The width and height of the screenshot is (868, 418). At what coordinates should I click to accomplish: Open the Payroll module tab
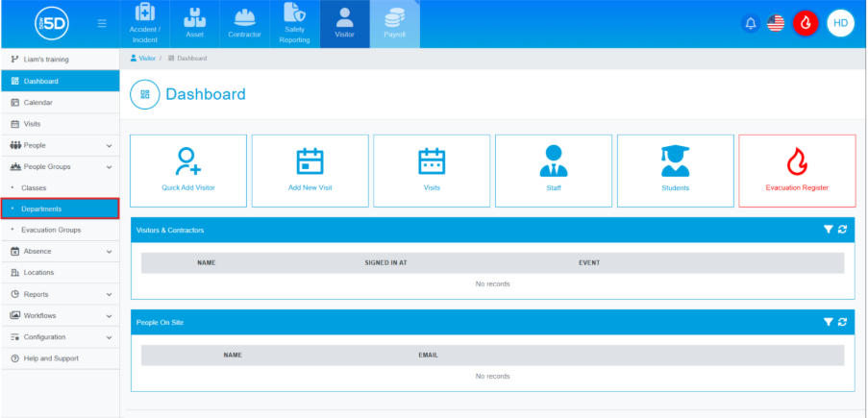pyautogui.click(x=394, y=24)
